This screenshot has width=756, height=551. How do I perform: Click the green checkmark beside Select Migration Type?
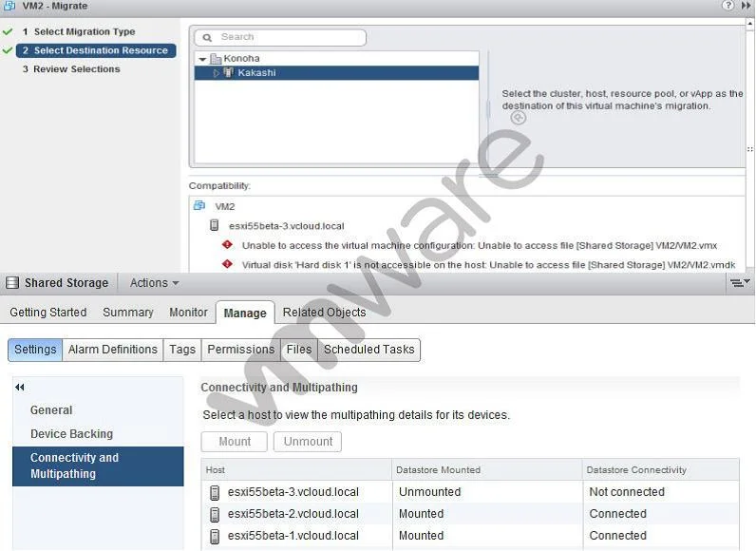pyautogui.click(x=8, y=31)
